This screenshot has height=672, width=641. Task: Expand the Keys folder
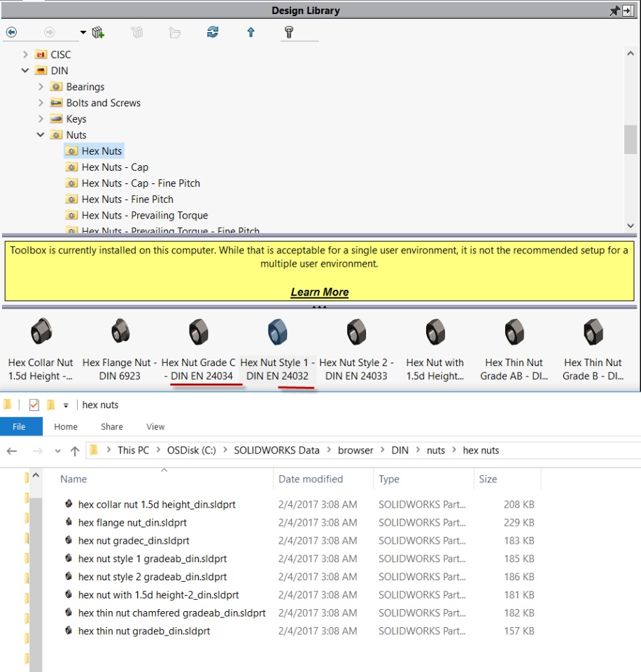click(x=41, y=119)
